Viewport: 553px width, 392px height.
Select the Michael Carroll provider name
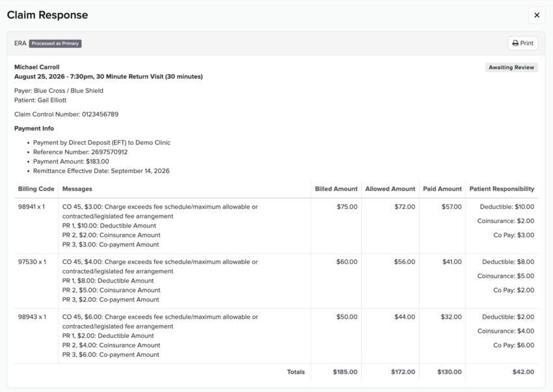[37, 67]
